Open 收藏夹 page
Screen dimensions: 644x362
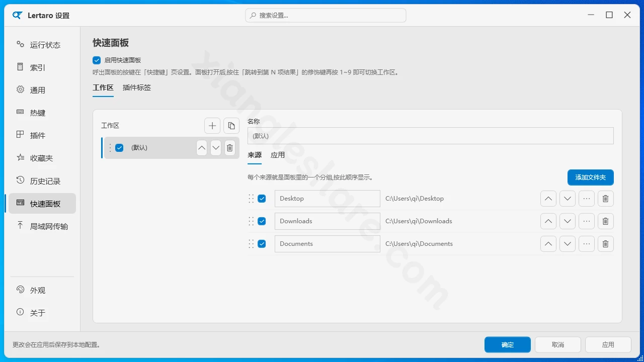pos(42,158)
